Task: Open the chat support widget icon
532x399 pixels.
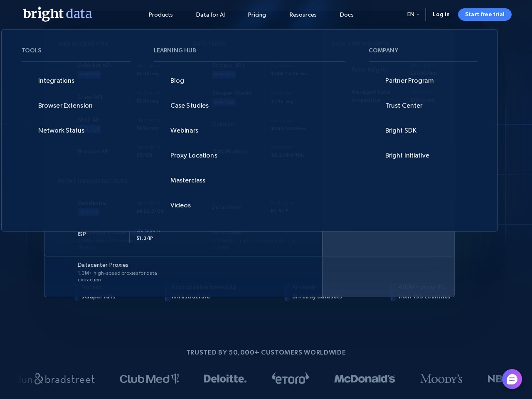Action: point(512,379)
